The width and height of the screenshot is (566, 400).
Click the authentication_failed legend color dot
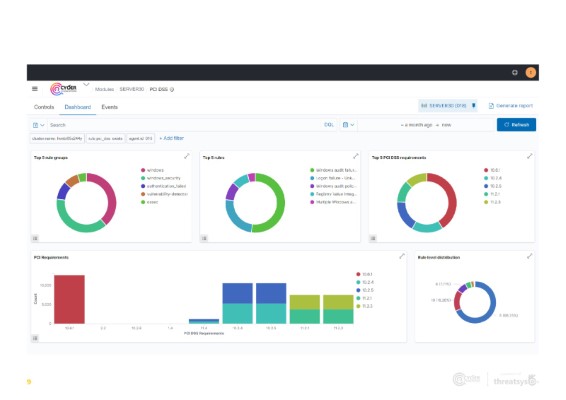[x=143, y=186]
